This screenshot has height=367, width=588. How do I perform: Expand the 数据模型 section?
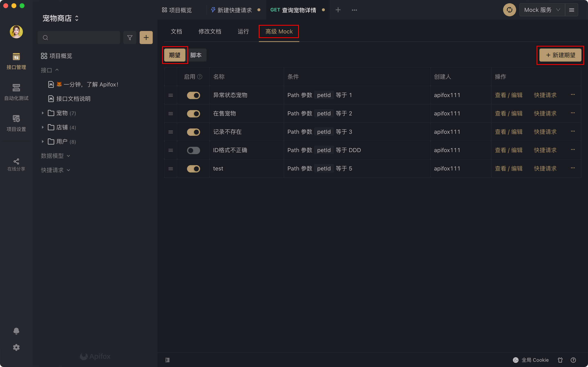pos(55,156)
